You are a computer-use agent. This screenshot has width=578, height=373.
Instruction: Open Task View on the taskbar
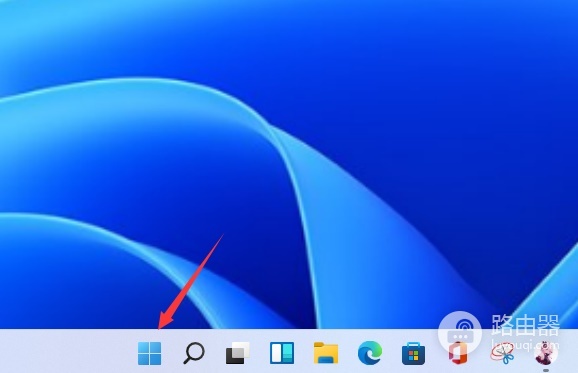(238, 353)
